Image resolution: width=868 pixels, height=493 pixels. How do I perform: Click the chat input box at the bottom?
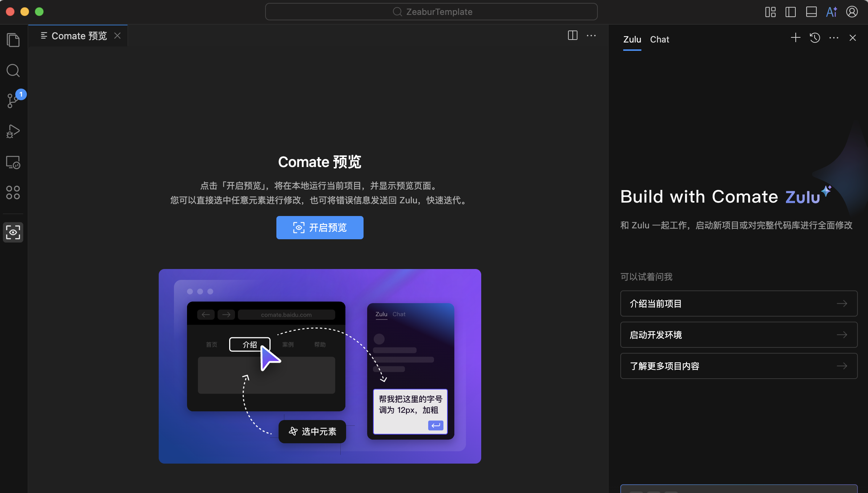click(739, 489)
